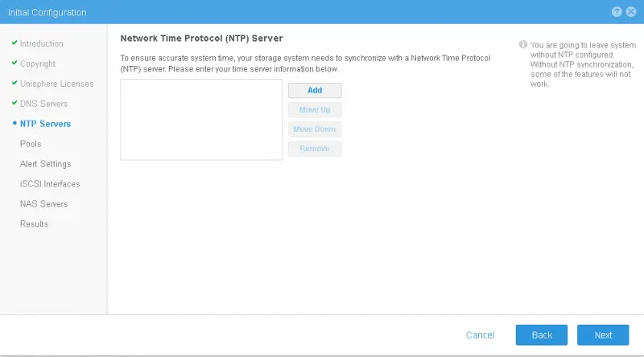Click the NTP Servers bullet marker
644x357 pixels.
pos(14,123)
